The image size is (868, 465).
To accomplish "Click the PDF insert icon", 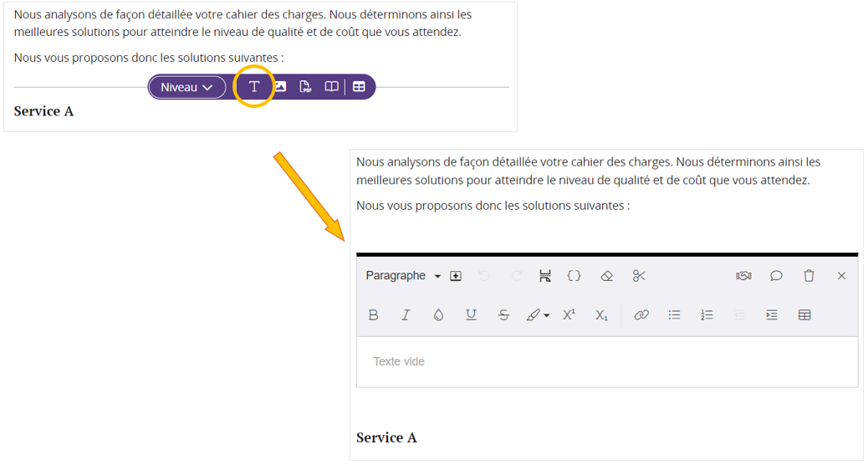I will point(305,87).
